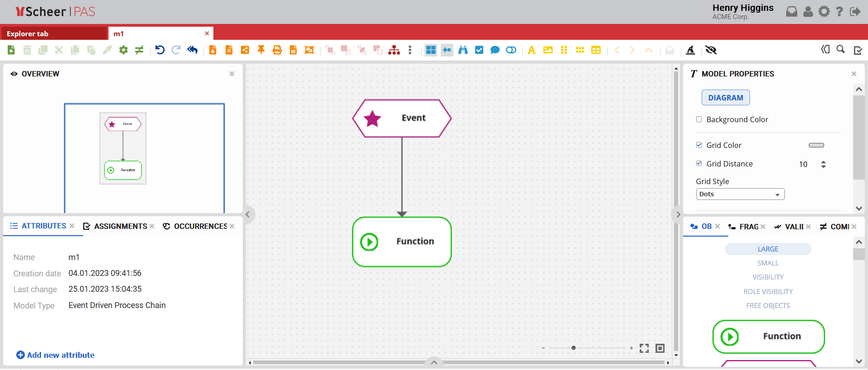This screenshot has height=370, width=868.
Task: Collapse the left panel with the arrow handle
Action: point(248,214)
